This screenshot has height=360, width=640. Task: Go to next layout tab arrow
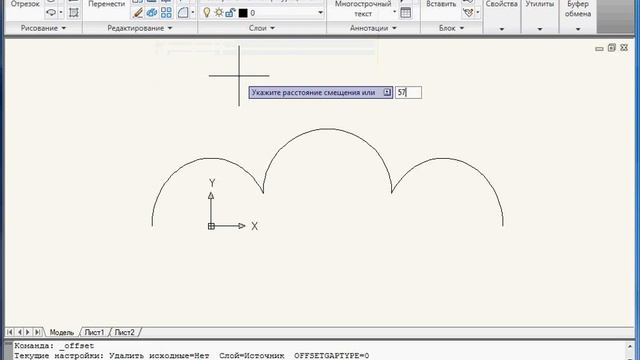28,332
